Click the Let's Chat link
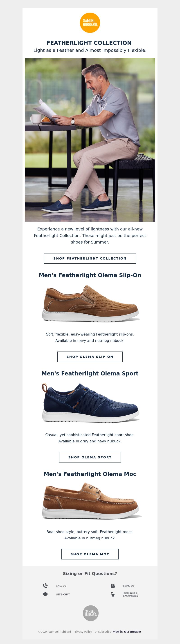Image resolution: width=180 pixels, height=644 pixels. [x=63, y=594]
